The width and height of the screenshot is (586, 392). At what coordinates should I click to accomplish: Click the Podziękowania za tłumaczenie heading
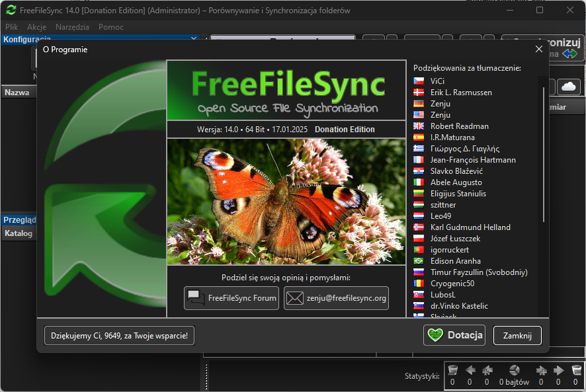(x=467, y=68)
